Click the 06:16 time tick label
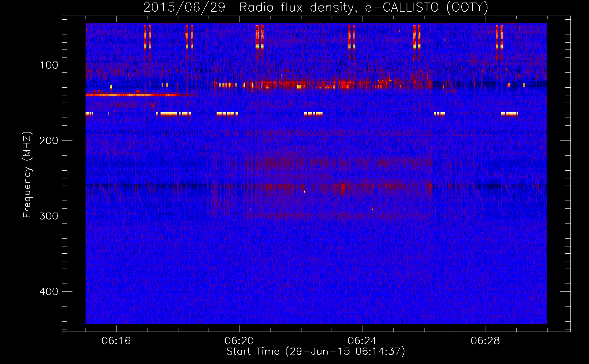The height and width of the screenshot is (364, 589). (116, 341)
